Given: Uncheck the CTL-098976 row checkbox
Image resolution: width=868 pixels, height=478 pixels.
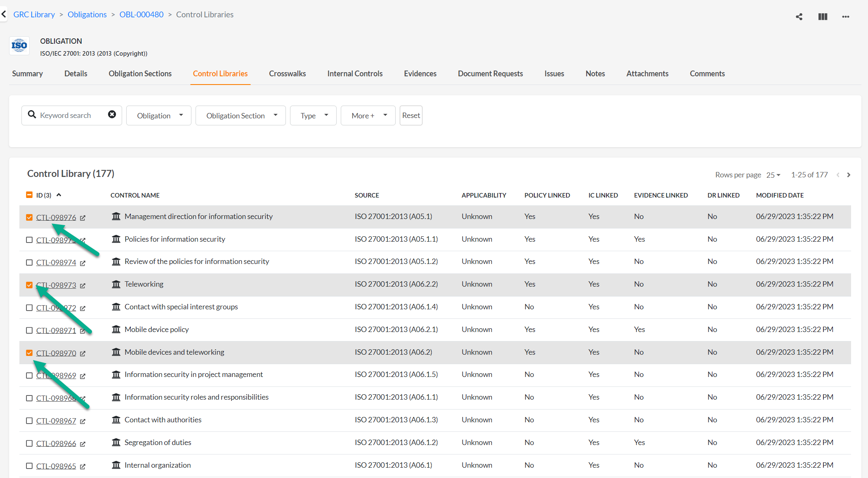Looking at the screenshot, I should [x=29, y=217].
